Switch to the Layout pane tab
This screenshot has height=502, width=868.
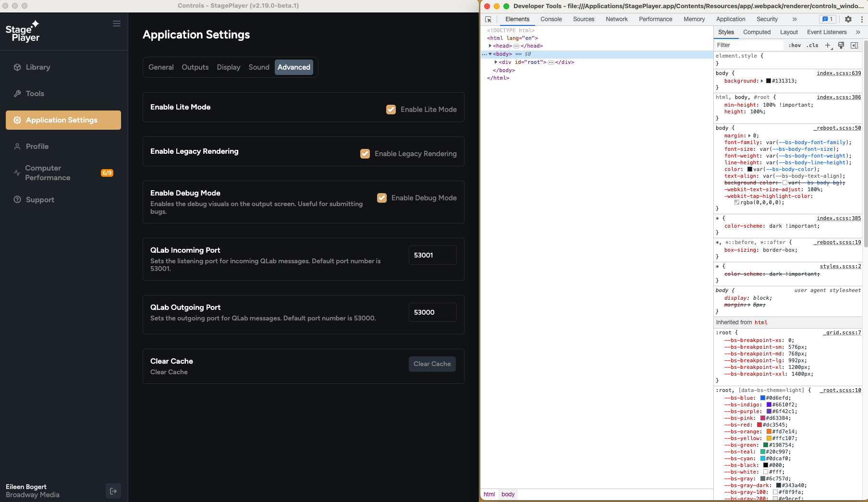pyautogui.click(x=789, y=32)
